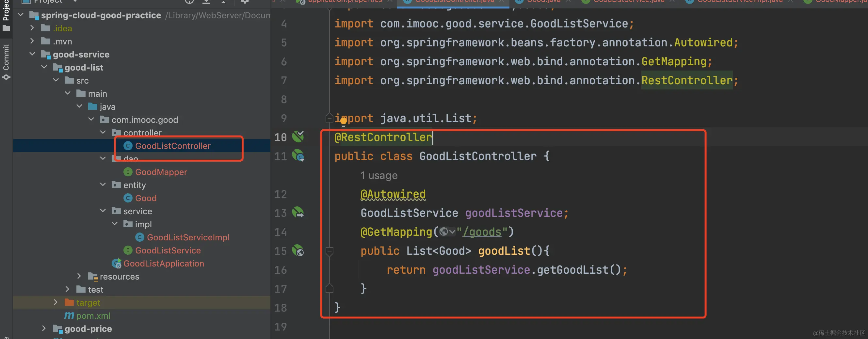
Task: Click the GoodMapper interface icon
Action: click(x=128, y=172)
